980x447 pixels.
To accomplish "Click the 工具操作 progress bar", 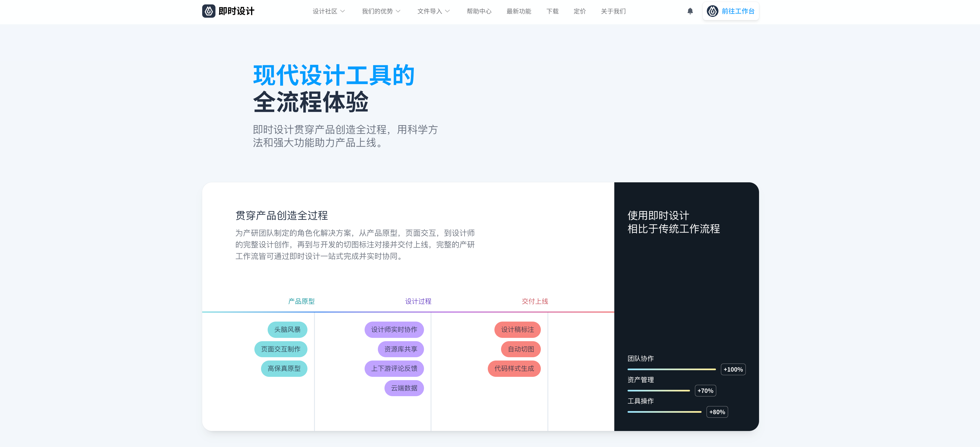I will coord(664,412).
